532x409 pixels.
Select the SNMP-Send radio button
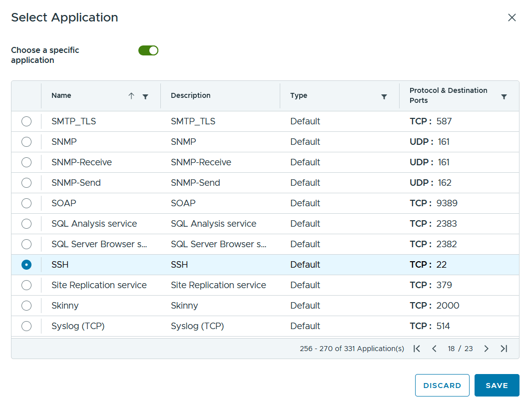coord(26,183)
